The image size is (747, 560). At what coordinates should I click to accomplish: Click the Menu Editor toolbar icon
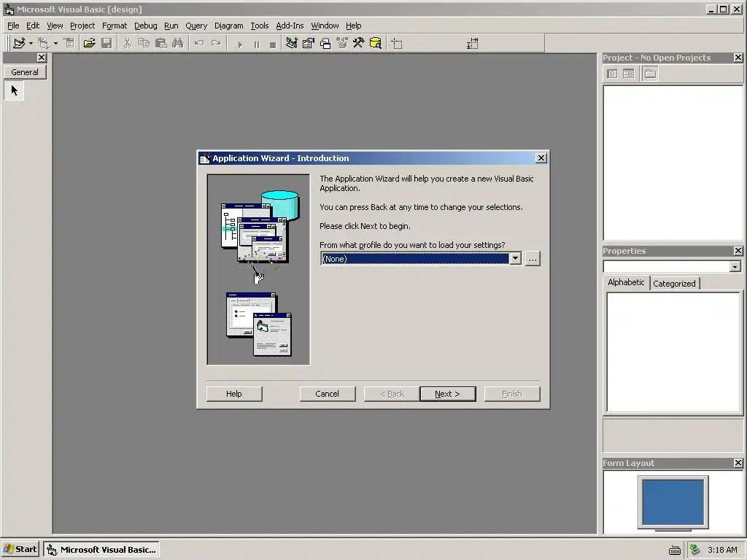pos(69,43)
